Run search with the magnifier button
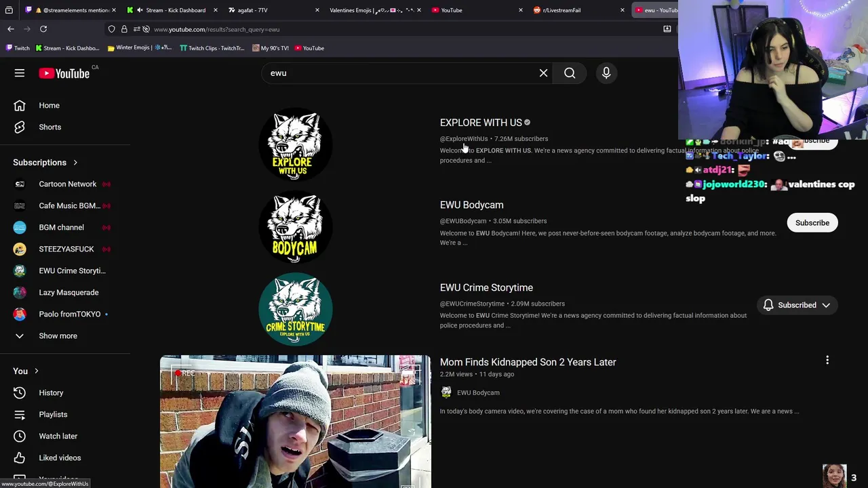The image size is (868, 488). pyautogui.click(x=570, y=73)
